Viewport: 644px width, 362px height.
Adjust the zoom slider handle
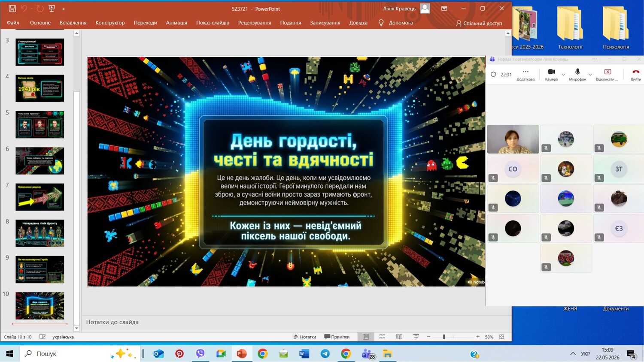pos(444,337)
